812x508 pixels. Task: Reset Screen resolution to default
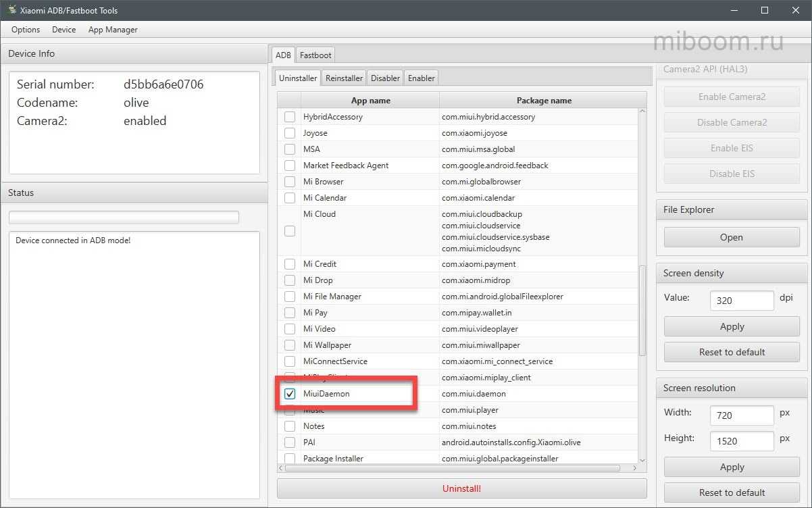coord(732,492)
